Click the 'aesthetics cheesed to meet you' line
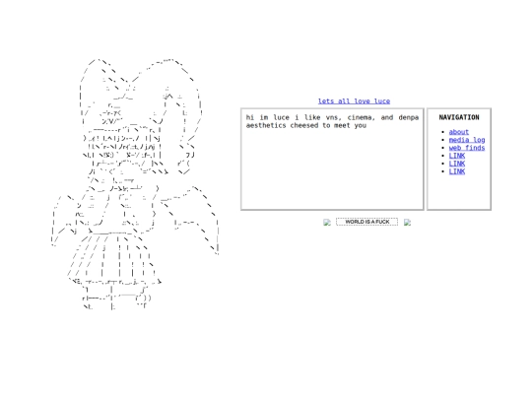 [306, 125]
